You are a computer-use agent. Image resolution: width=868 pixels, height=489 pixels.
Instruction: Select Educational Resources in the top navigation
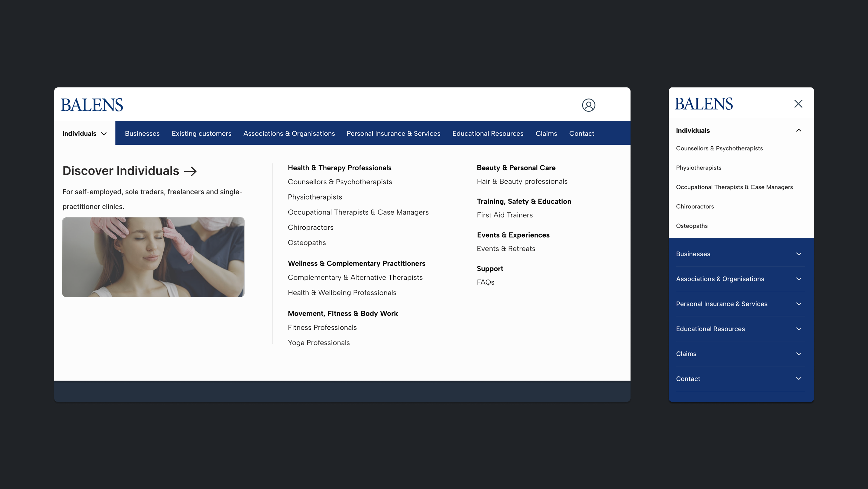pos(488,133)
